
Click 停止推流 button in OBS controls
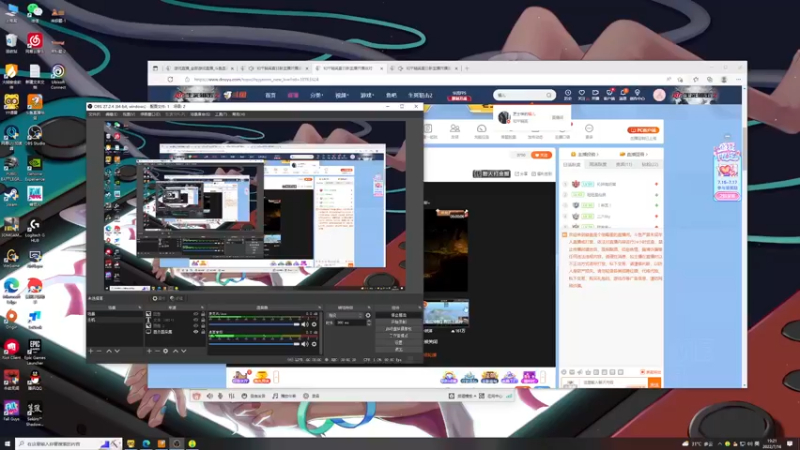tap(398, 315)
